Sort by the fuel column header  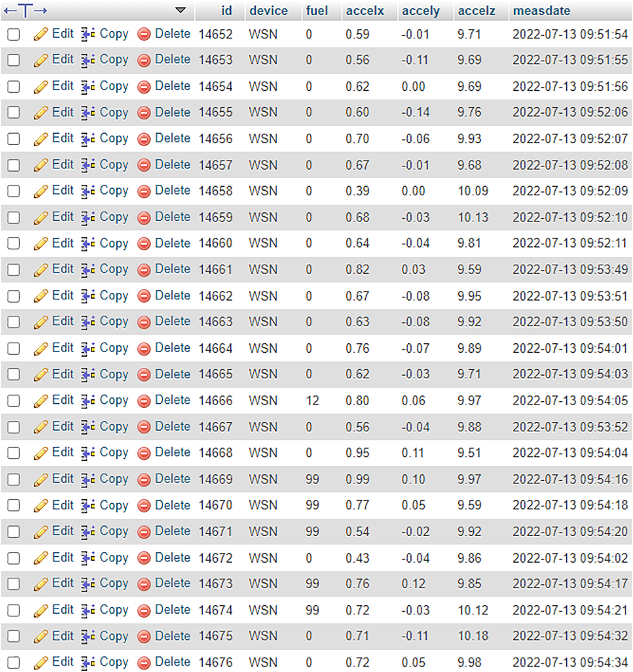(x=317, y=11)
